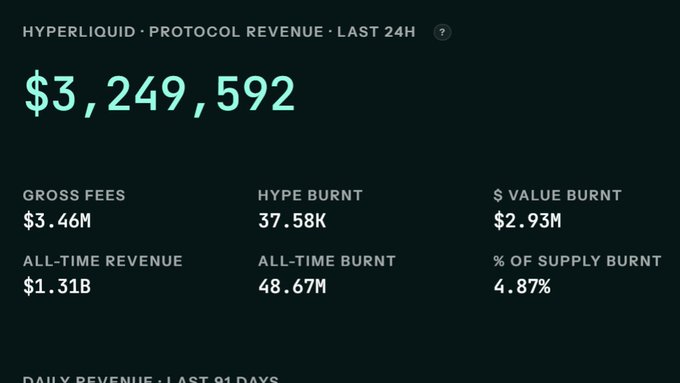The width and height of the screenshot is (680, 383).
Task: Select the 48.67M all-time burnt value
Action: (292, 286)
